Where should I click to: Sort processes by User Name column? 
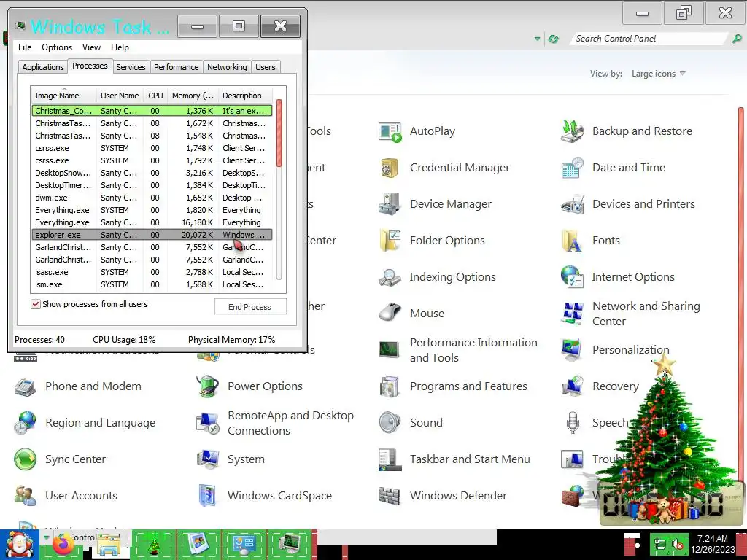pyautogui.click(x=120, y=96)
